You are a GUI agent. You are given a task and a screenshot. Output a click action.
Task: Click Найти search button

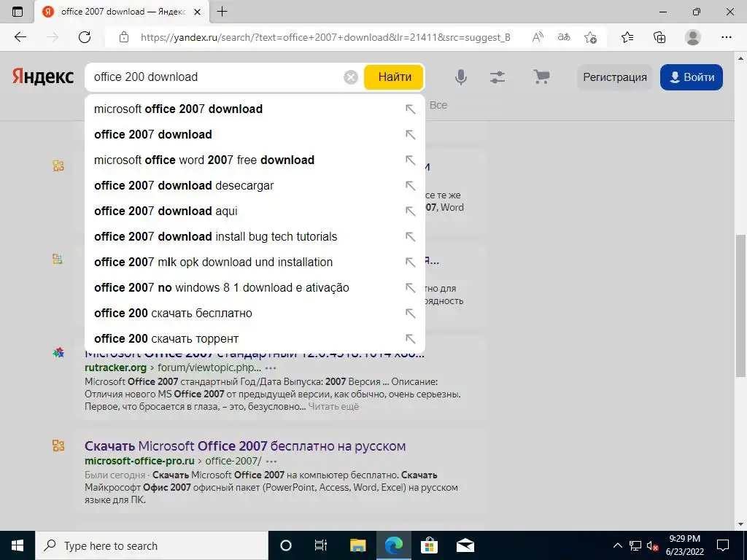tap(394, 77)
